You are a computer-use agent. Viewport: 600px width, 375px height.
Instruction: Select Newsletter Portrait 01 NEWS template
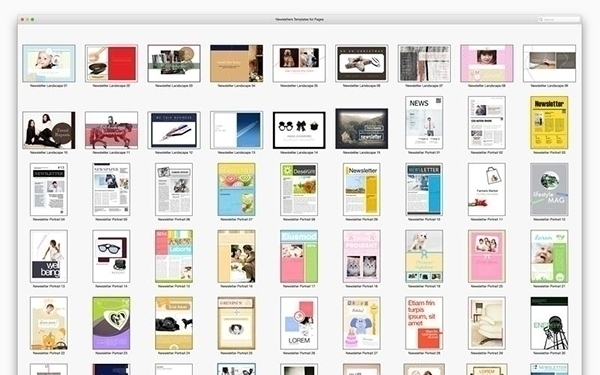pos(424,122)
